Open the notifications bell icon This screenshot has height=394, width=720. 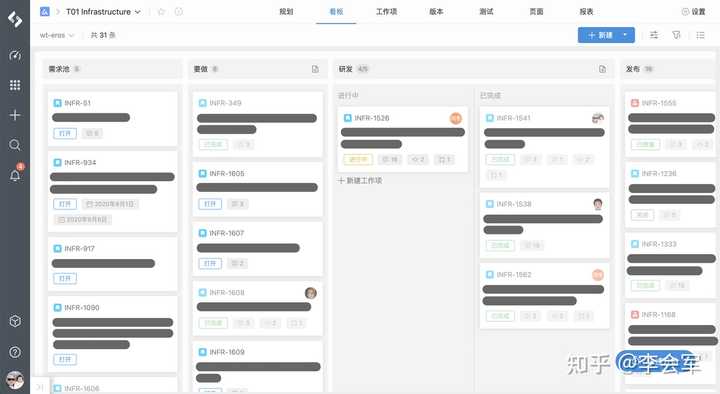pyautogui.click(x=15, y=175)
